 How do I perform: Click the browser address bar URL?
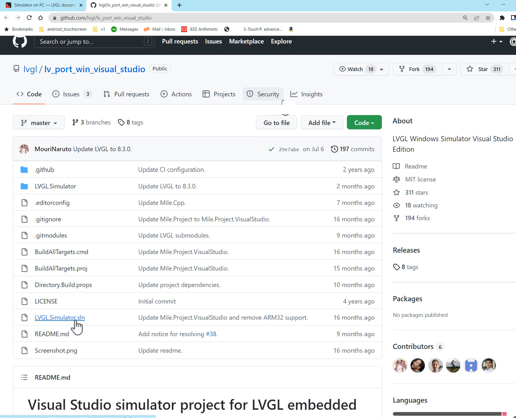point(106,18)
